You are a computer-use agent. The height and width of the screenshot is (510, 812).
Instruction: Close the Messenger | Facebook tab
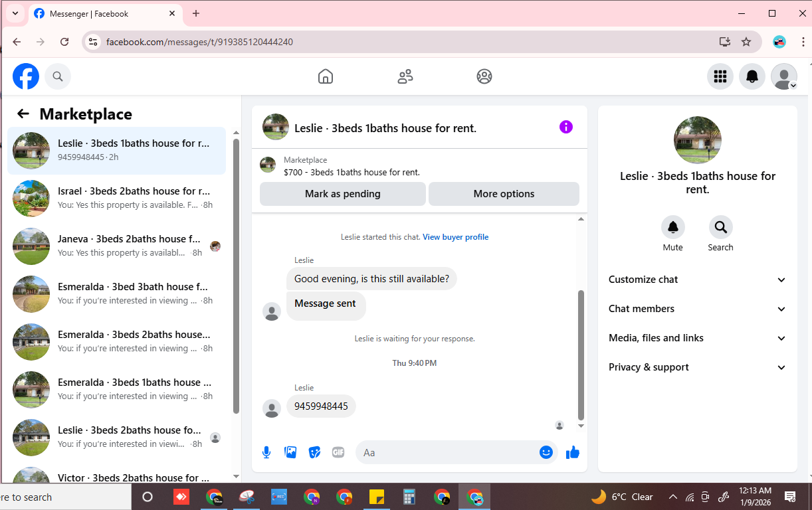click(x=172, y=13)
